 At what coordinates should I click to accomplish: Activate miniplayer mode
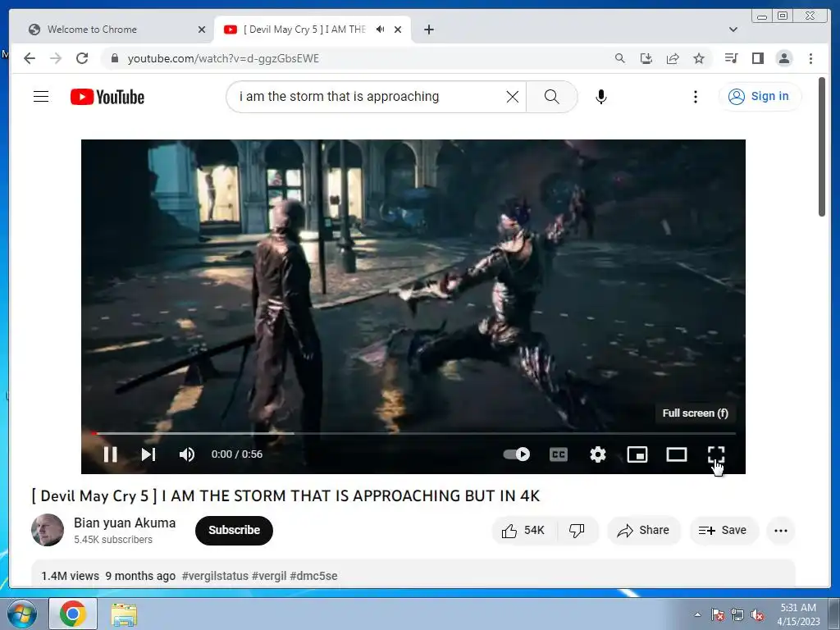tap(637, 454)
